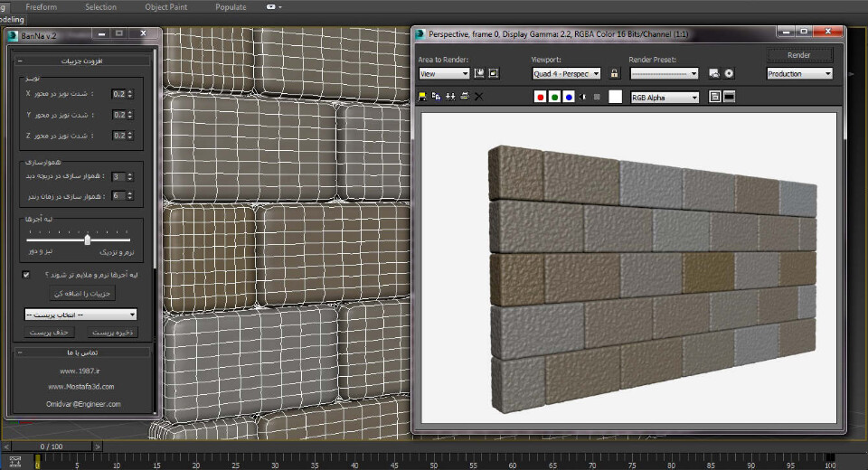Click the Print Image icon

(x=465, y=97)
